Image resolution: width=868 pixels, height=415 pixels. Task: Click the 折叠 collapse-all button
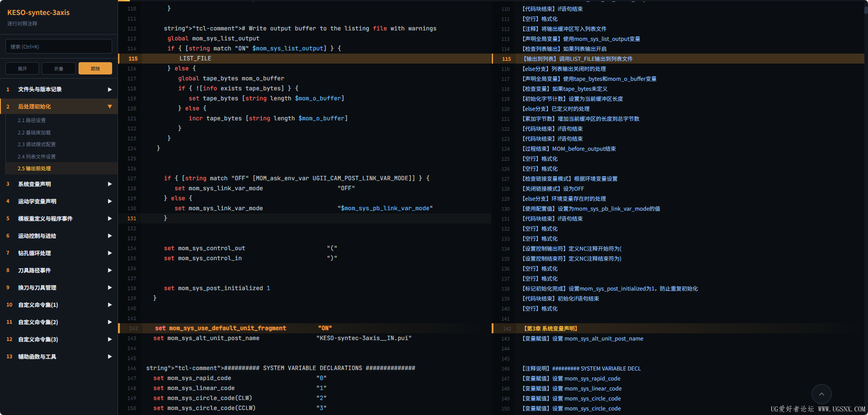(59, 69)
